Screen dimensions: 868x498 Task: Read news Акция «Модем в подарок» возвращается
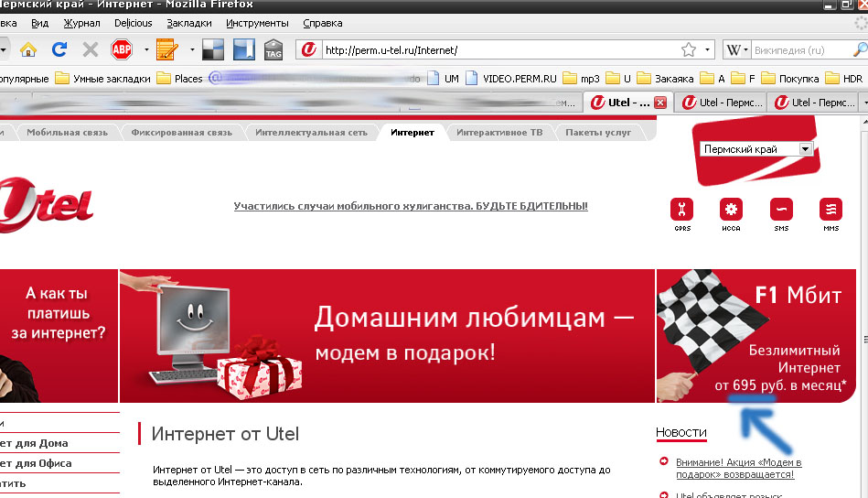coord(738,469)
